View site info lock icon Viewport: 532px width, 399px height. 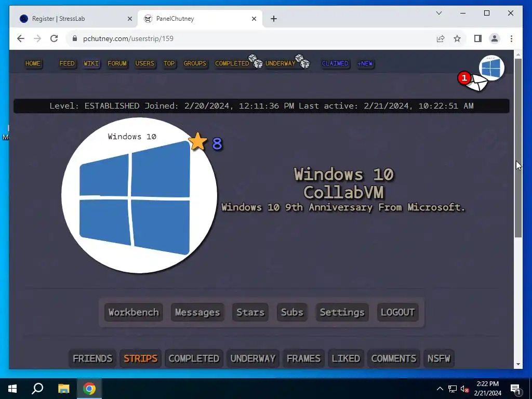[75, 38]
